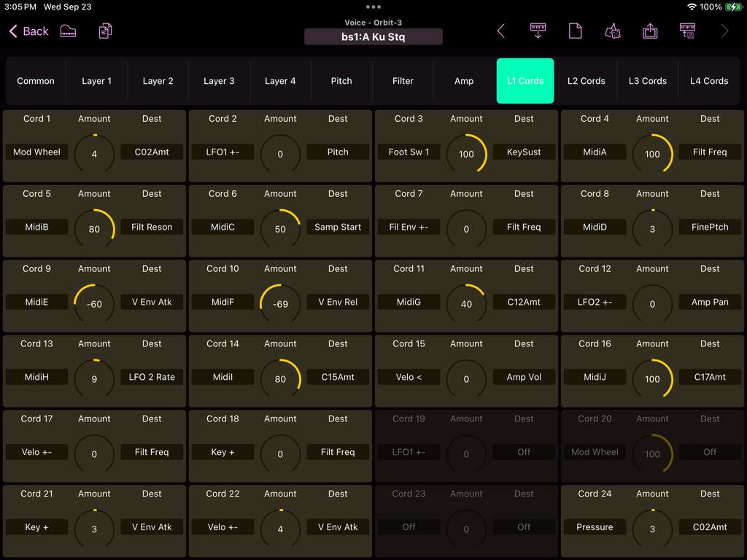Open the Layer 2 tab
This screenshot has height=560, width=747.
[x=158, y=81]
